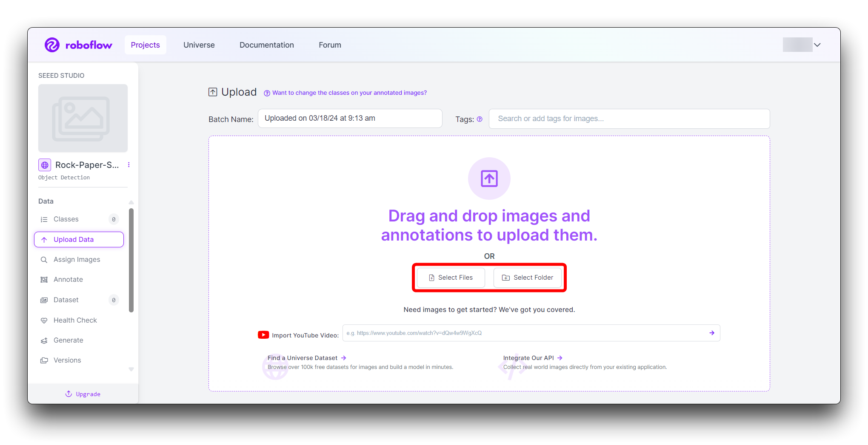
Task: Click the SEEED STUDIO workspace label
Action: click(61, 75)
